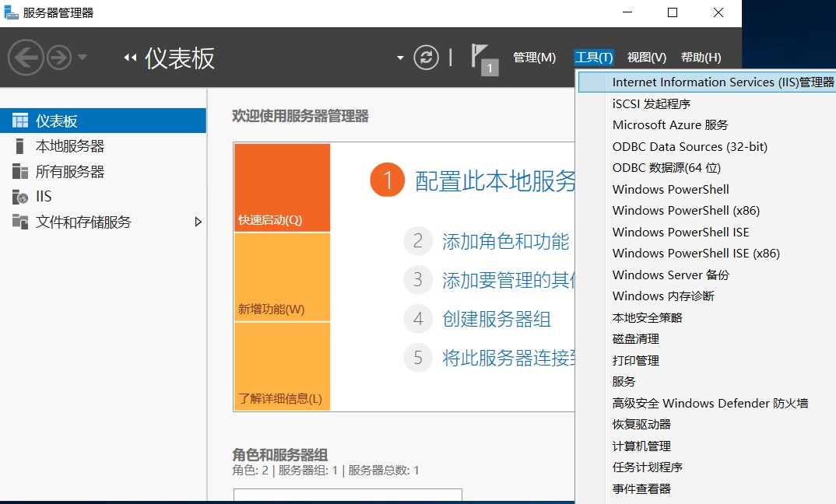Click the number 5 step circle
836x504 pixels.
[418, 358]
